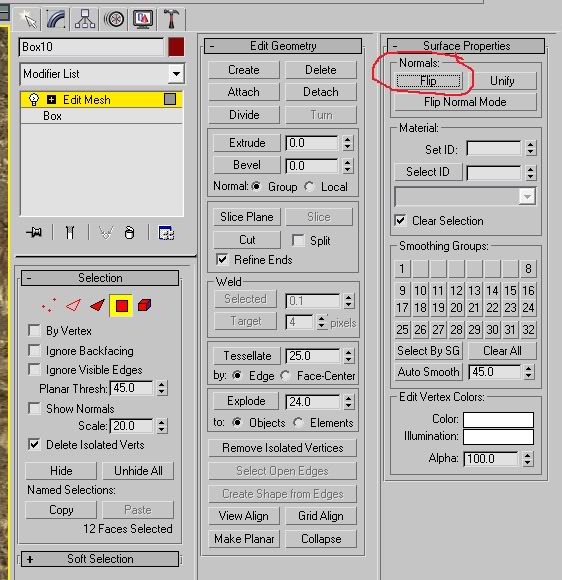This screenshot has height=580, width=562.
Task: Open the Utilities hammer icon
Action: (x=171, y=19)
